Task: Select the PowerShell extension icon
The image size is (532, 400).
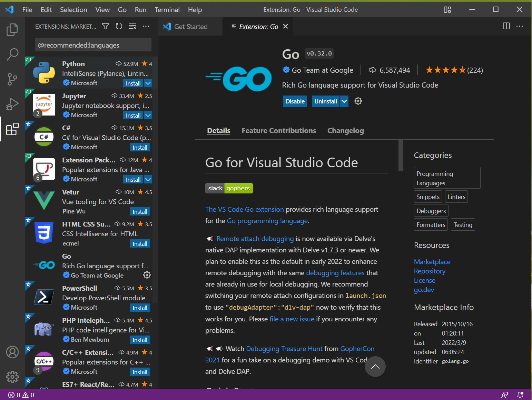Action: click(44, 297)
